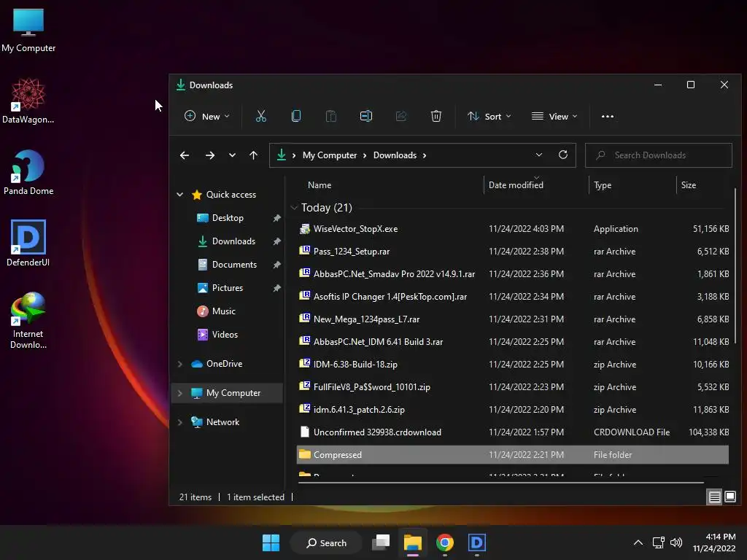Select the Panda Dome desktop icon
747x560 pixels.
(28, 172)
